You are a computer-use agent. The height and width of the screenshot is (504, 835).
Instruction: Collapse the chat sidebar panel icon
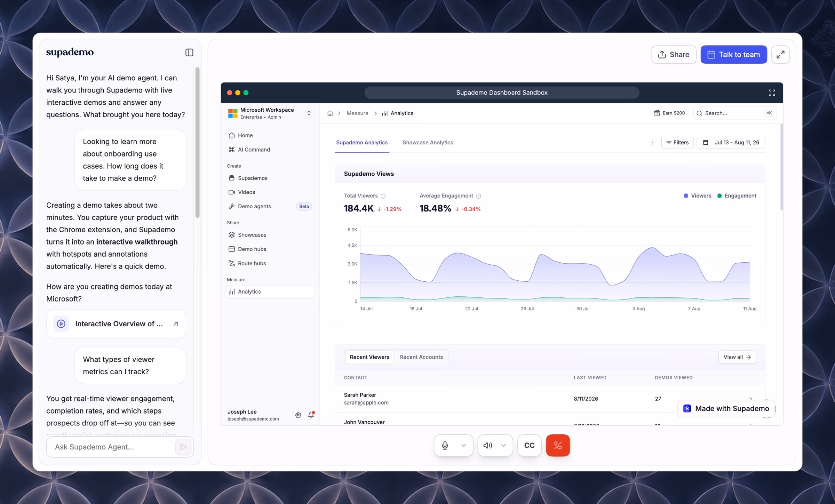(x=189, y=53)
